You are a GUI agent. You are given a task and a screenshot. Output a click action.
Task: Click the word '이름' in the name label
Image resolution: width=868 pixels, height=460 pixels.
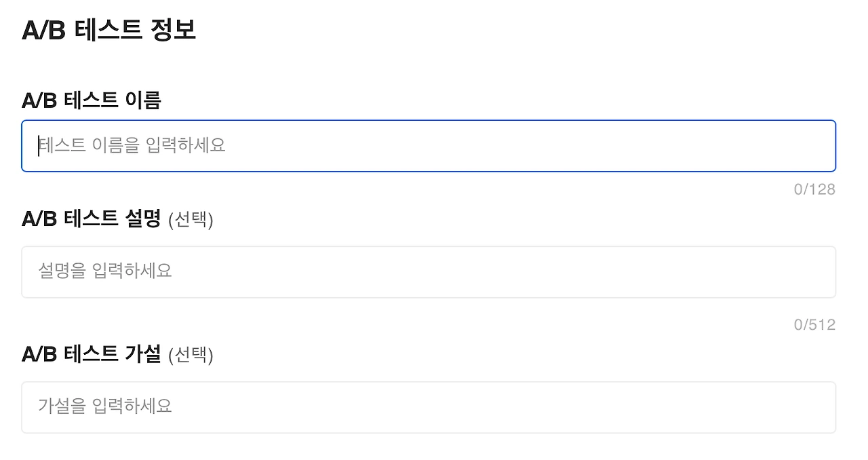tap(143, 101)
